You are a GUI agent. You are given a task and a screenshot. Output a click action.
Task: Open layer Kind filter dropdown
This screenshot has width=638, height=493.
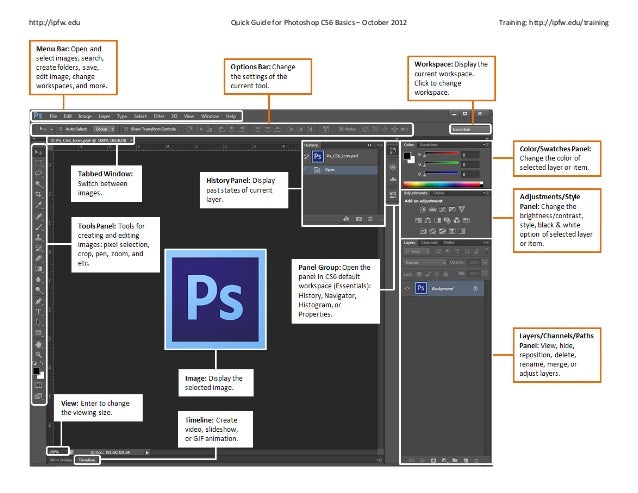pos(417,251)
